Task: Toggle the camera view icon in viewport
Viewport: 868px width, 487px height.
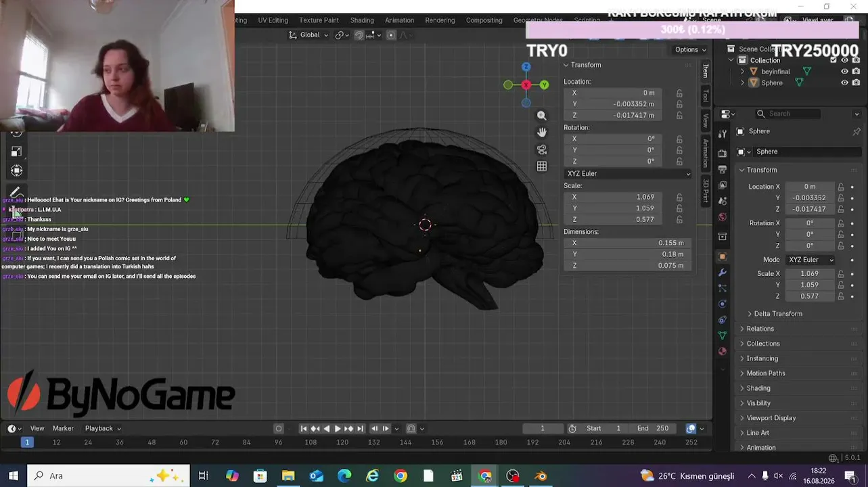Action: [x=541, y=149]
